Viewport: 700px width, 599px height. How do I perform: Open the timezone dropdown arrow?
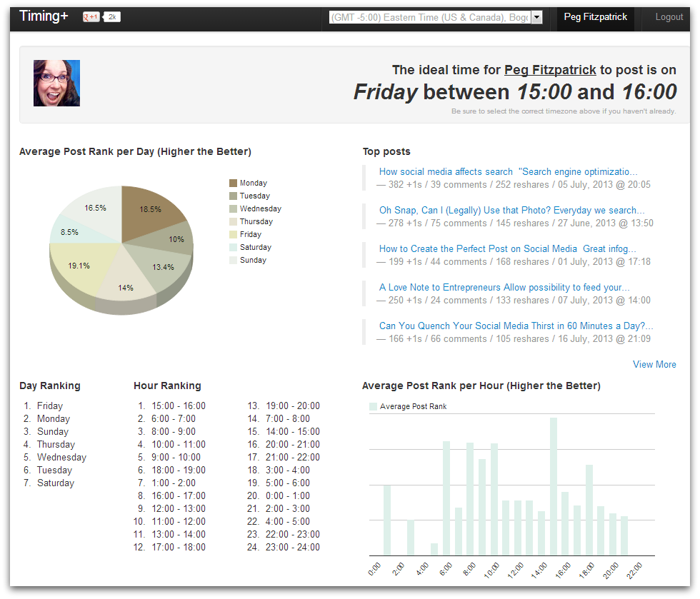537,17
